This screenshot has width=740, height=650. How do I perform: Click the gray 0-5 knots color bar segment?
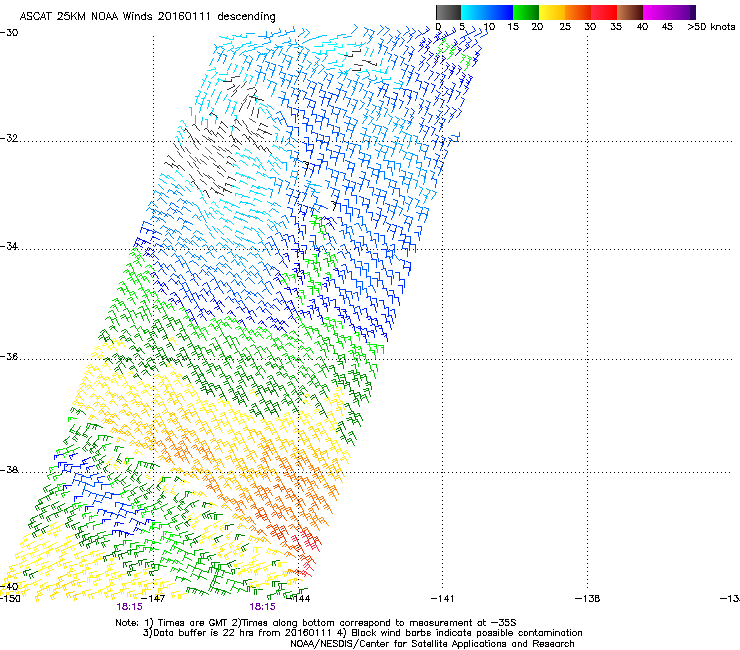point(448,12)
